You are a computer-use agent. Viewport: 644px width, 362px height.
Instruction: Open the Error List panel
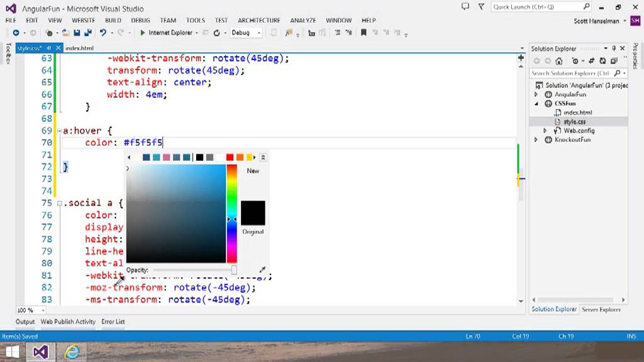click(113, 321)
